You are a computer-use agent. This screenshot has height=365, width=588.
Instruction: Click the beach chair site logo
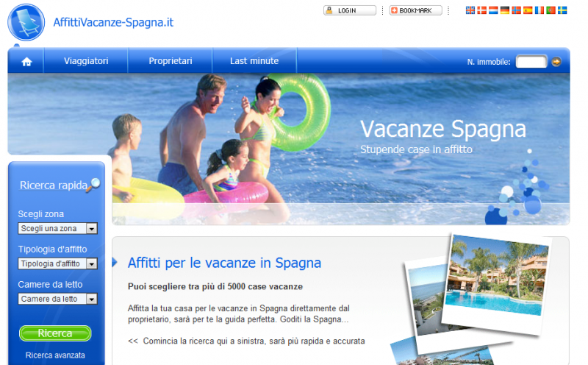[26, 23]
